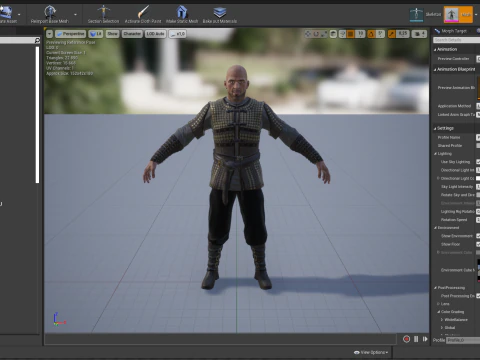Viewport: 480px width, 360px height.
Task: Open the scale snap 0.25 value dropdown
Action: point(403,34)
